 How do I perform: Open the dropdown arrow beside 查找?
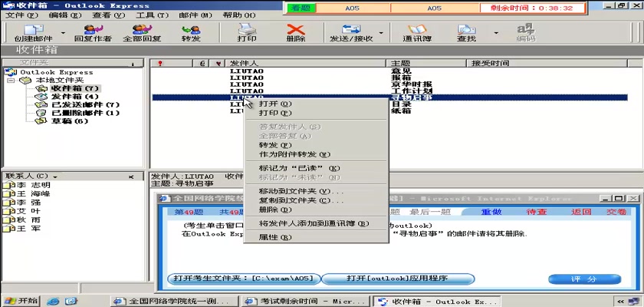[x=496, y=33]
